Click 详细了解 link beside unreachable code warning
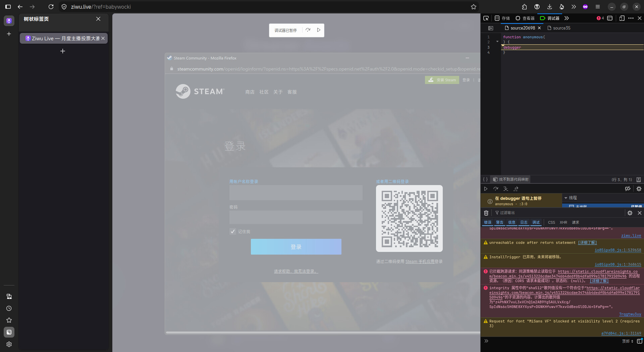 click(x=587, y=243)
